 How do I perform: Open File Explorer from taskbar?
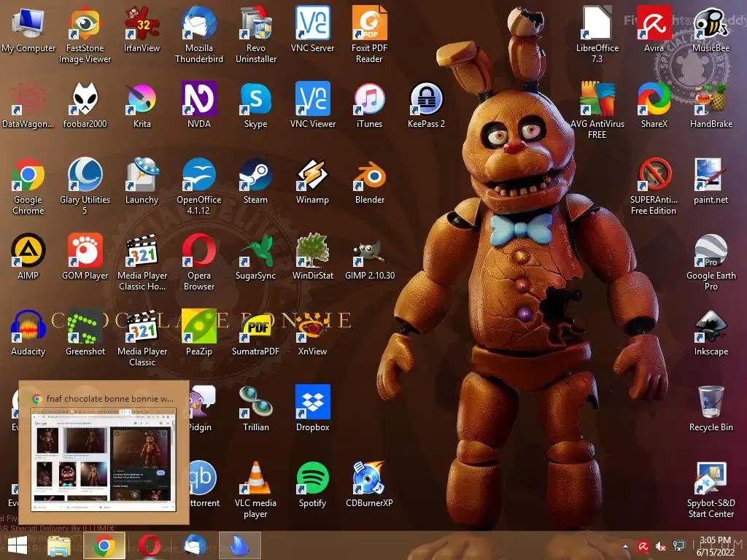pyautogui.click(x=58, y=545)
